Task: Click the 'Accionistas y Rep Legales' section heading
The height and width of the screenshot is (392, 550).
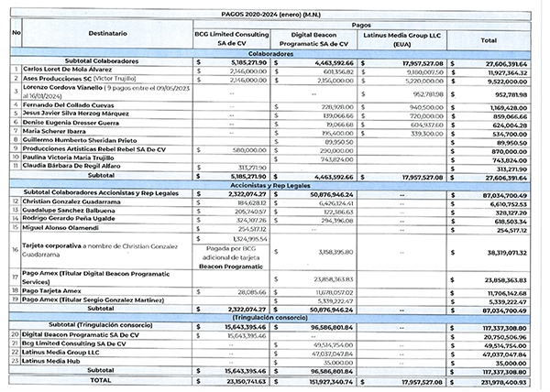Action: [x=274, y=184]
